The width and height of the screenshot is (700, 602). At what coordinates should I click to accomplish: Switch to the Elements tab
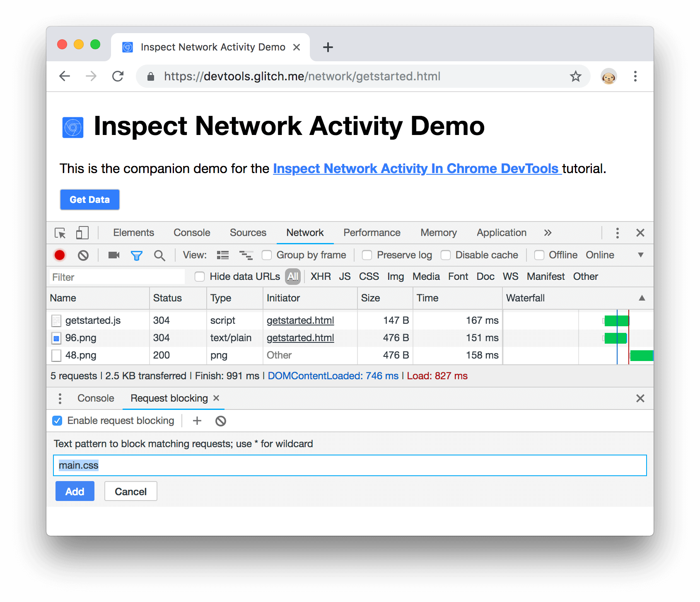[x=133, y=233]
